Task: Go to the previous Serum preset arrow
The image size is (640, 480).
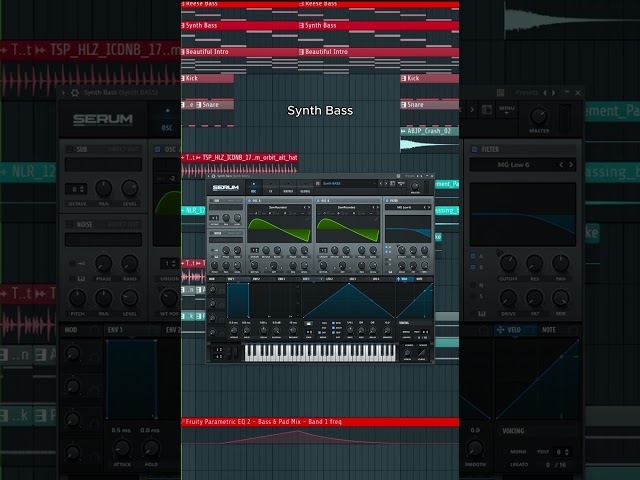Action: pos(381,183)
